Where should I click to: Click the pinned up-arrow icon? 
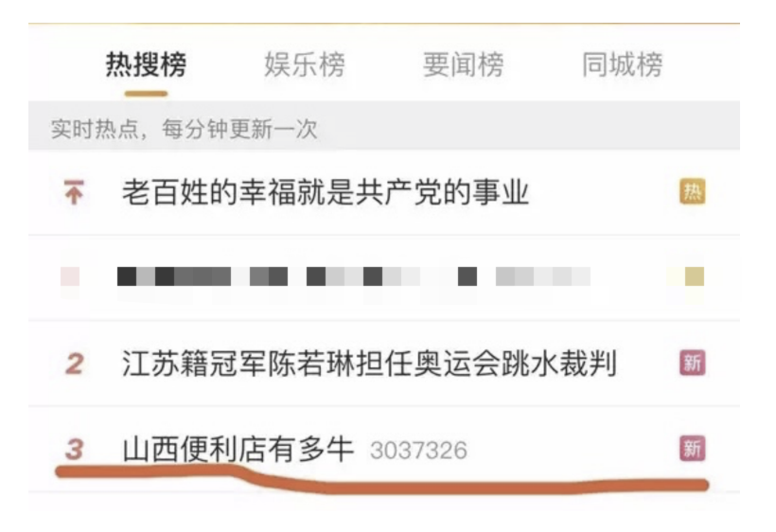click(74, 192)
